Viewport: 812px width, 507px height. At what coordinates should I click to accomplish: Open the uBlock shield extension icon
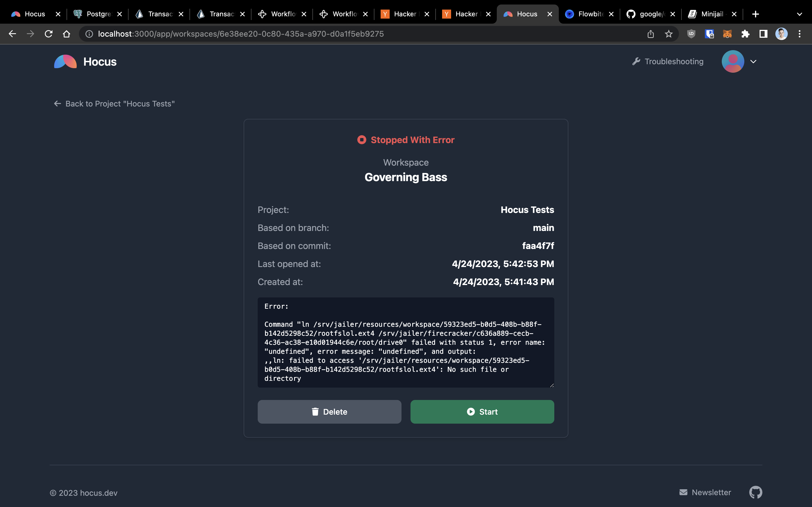691,34
